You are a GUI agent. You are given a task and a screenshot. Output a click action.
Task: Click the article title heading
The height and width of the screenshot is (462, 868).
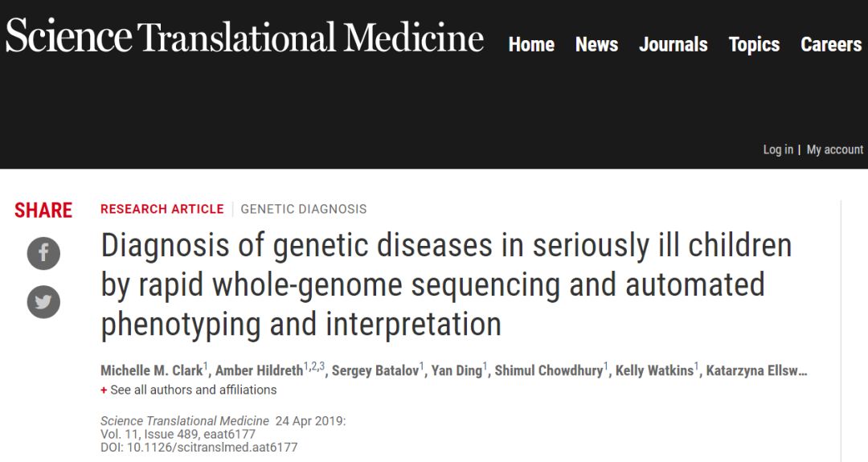pos(446,284)
